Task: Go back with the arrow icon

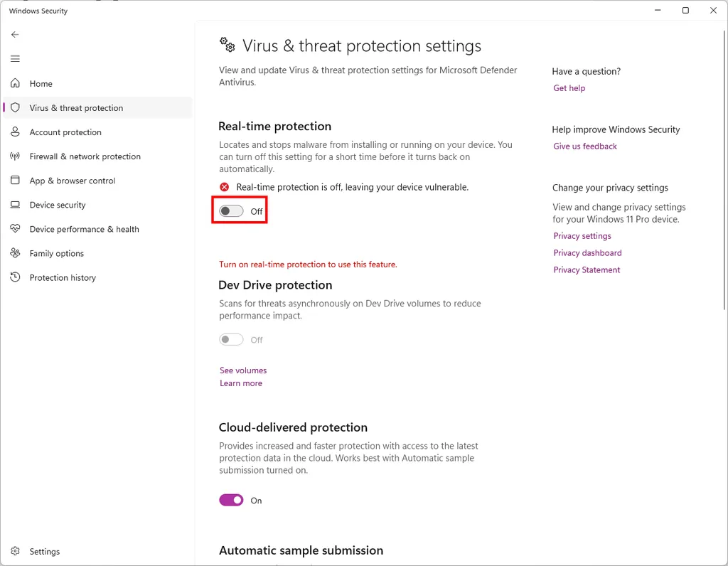Action: [15, 34]
